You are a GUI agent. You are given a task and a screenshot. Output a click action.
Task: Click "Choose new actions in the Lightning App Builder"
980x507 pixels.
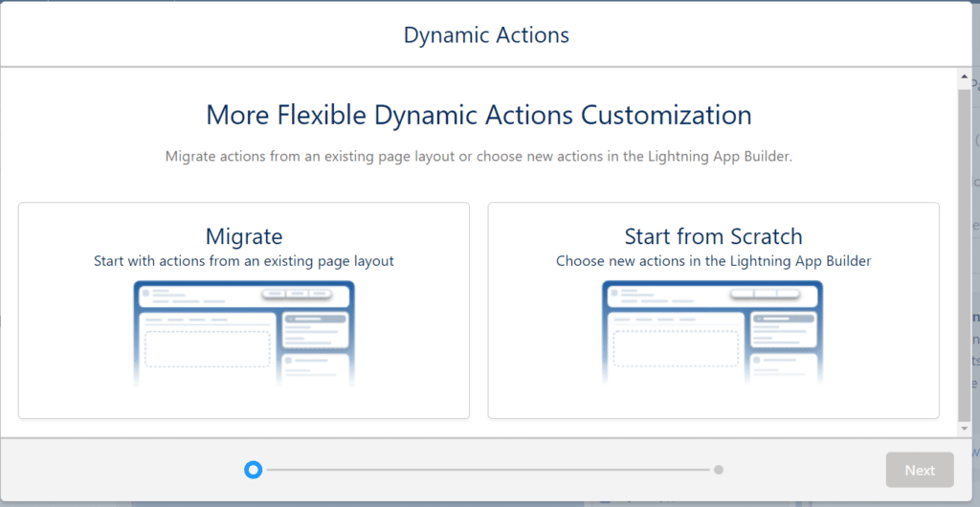tap(713, 260)
